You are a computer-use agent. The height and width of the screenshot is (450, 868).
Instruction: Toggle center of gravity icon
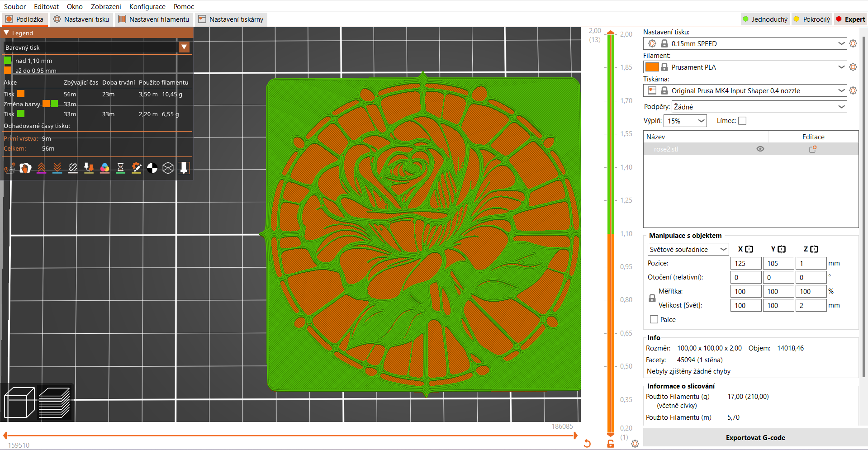tap(152, 168)
